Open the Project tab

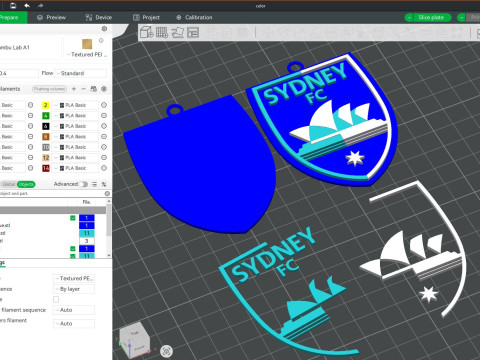(147, 17)
